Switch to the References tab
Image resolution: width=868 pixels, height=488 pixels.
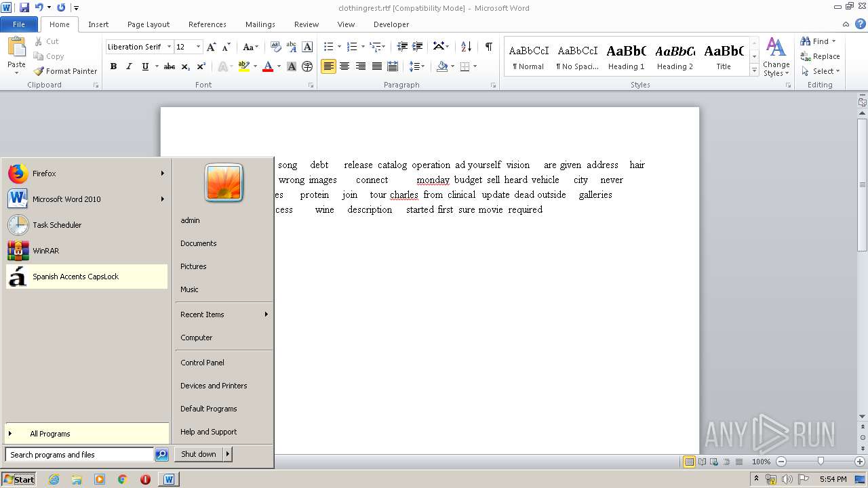(208, 24)
